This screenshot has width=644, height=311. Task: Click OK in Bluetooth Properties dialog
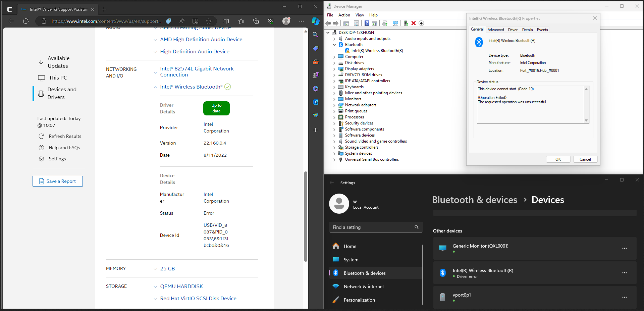[558, 159]
